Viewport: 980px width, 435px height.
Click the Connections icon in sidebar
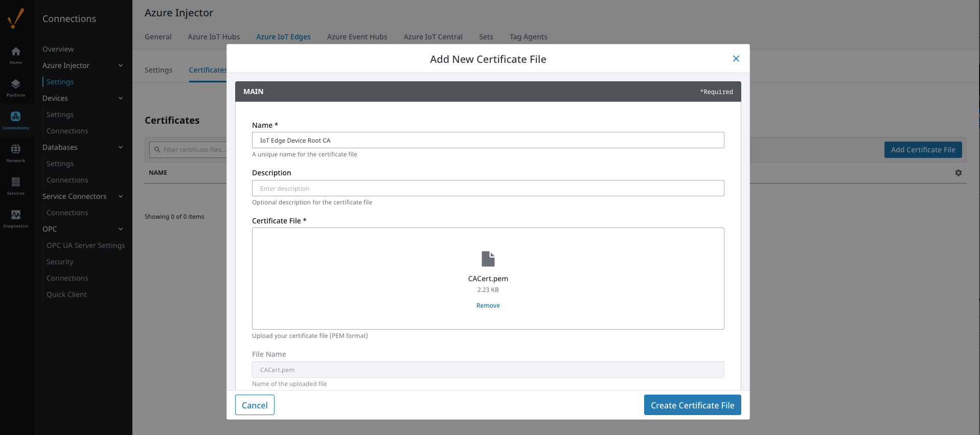16,120
